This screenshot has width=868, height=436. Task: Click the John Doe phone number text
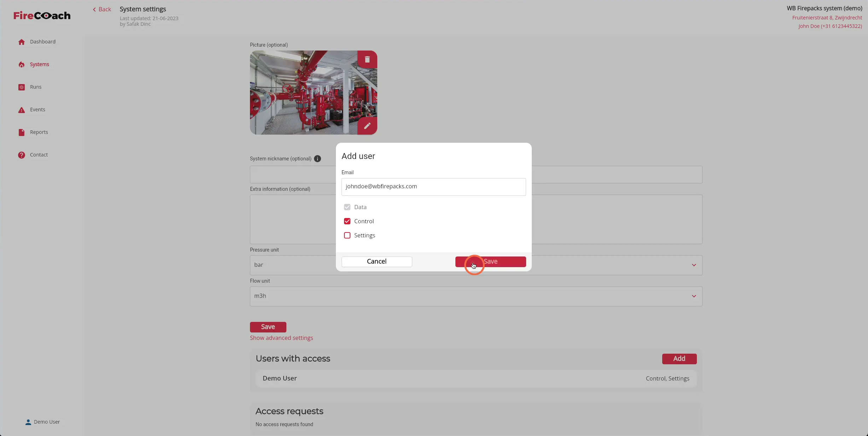point(830,26)
